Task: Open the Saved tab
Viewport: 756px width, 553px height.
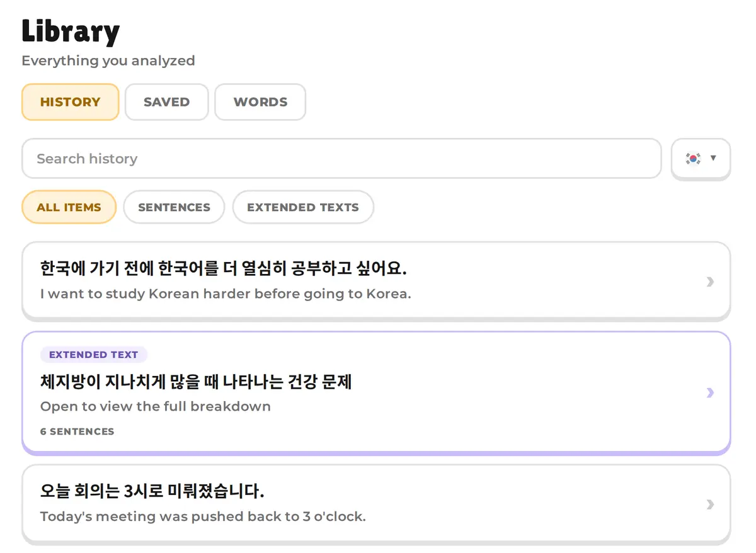Action: coord(166,102)
